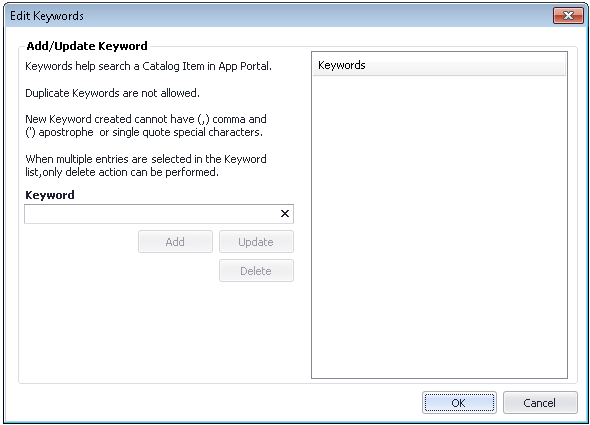The width and height of the screenshot is (590, 425).
Task: Click the multiple entries delete action note
Action: coord(146,166)
